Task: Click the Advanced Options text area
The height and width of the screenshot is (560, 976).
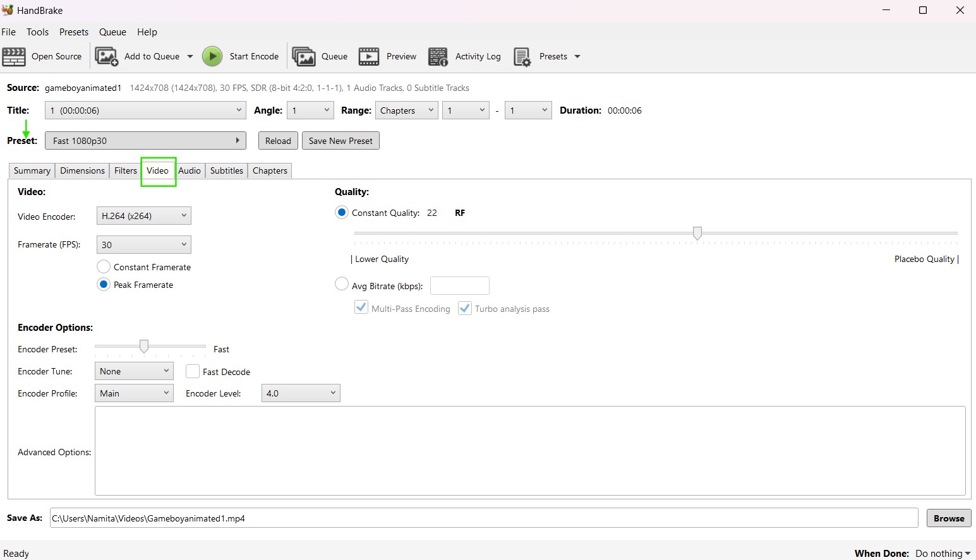Action: 530,451
